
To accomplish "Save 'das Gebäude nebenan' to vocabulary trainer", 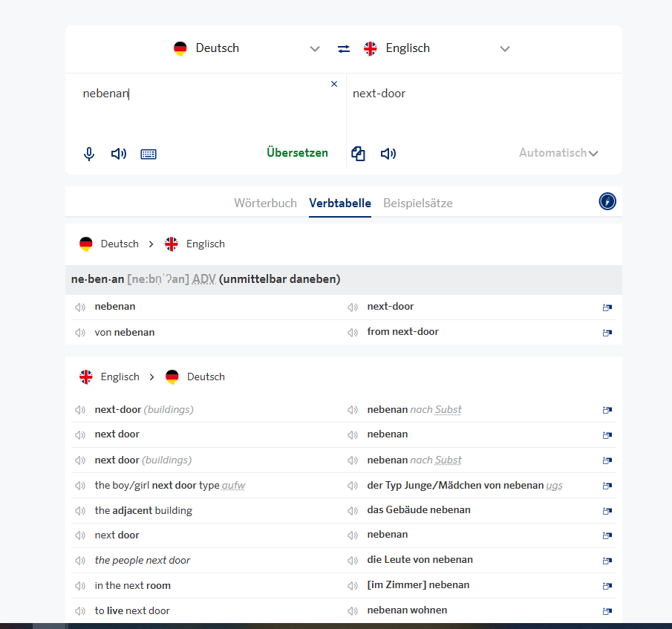I will point(607,511).
